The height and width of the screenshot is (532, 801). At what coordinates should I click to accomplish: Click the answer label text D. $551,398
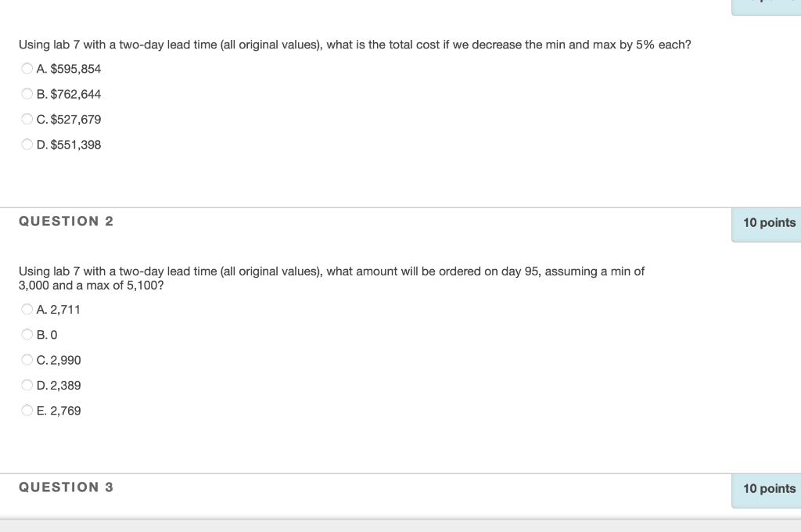coord(69,144)
